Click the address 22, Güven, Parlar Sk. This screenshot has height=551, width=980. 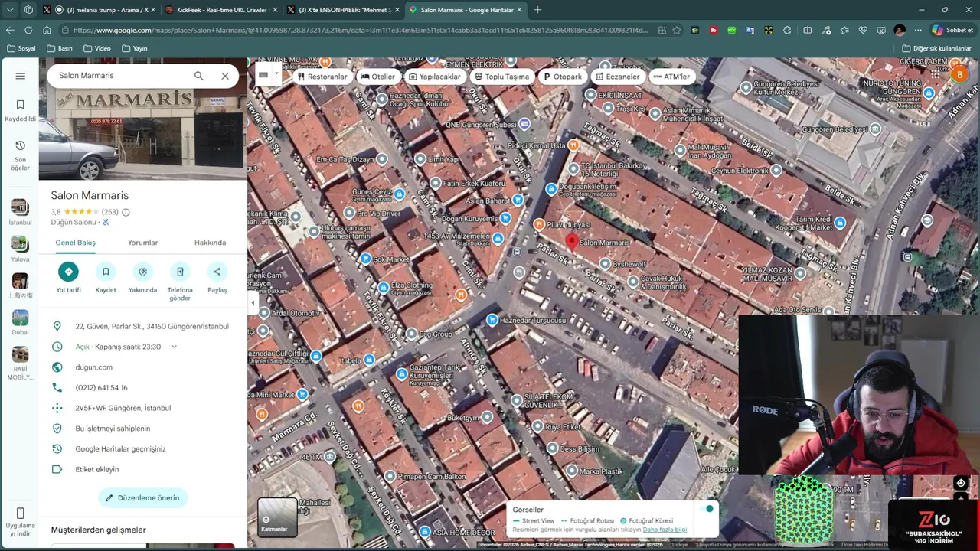pyautogui.click(x=152, y=327)
